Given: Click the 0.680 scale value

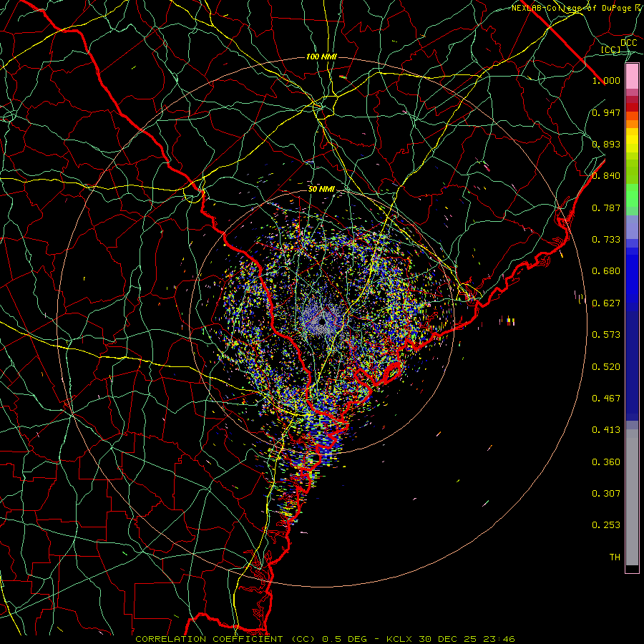Looking at the screenshot, I should tap(606, 271).
